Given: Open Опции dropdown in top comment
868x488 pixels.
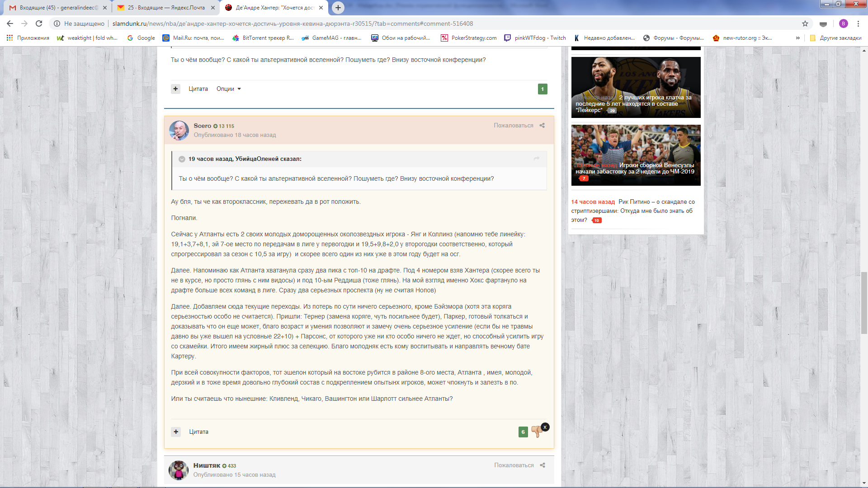Looking at the screenshot, I should (228, 89).
